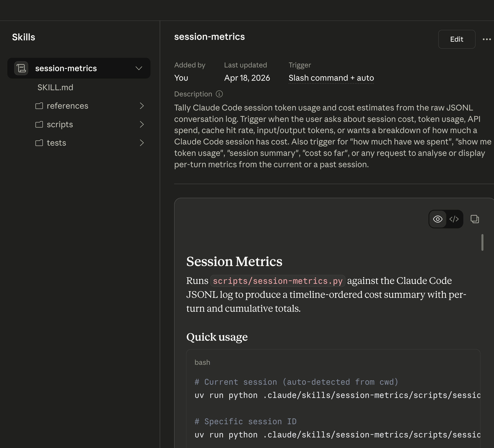Open the SKILL.md file

pyautogui.click(x=55, y=87)
